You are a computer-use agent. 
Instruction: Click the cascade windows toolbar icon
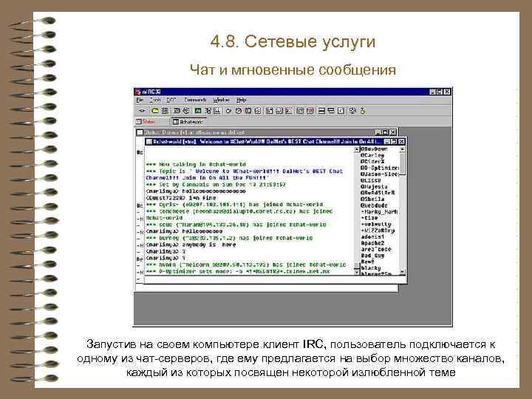coord(332,111)
